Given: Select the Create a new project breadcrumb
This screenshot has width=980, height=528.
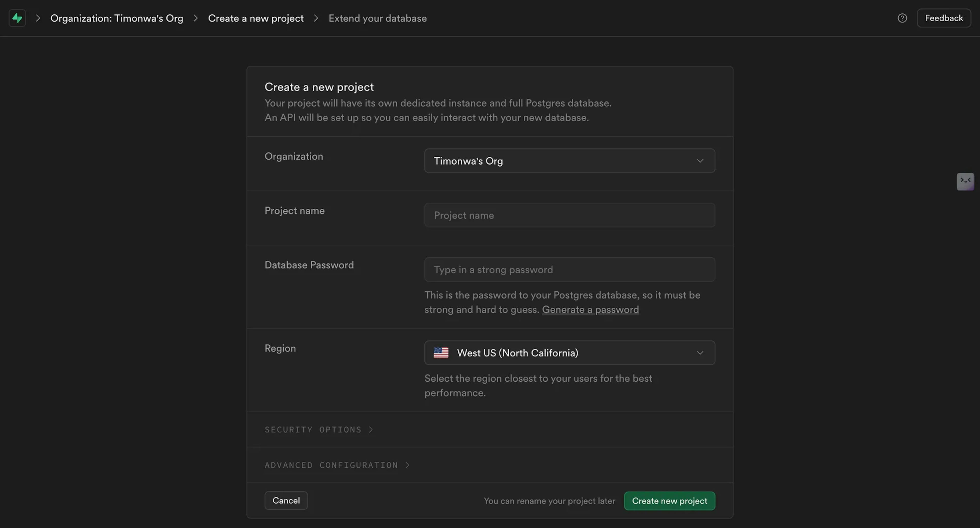Looking at the screenshot, I should [x=256, y=18].
